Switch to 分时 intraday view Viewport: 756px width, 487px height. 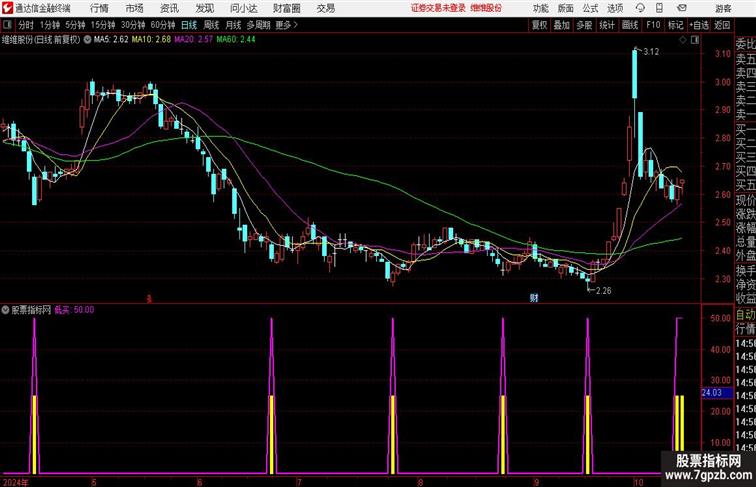[x=26, y=25]
